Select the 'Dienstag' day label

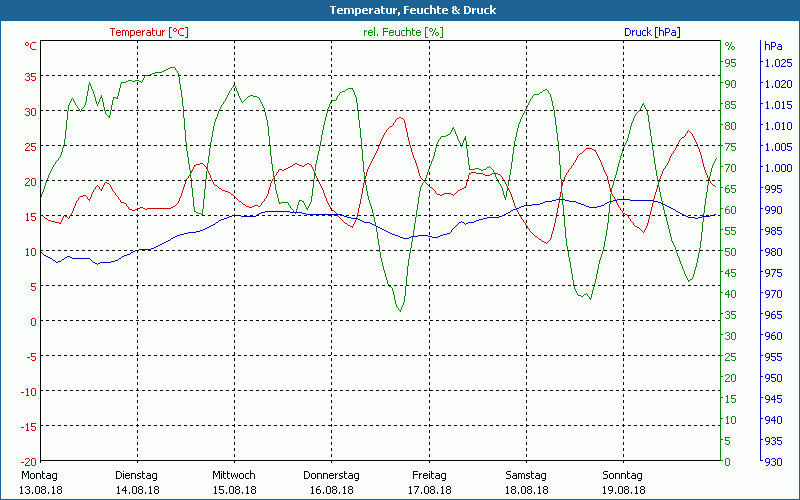[x=136, y=476]
